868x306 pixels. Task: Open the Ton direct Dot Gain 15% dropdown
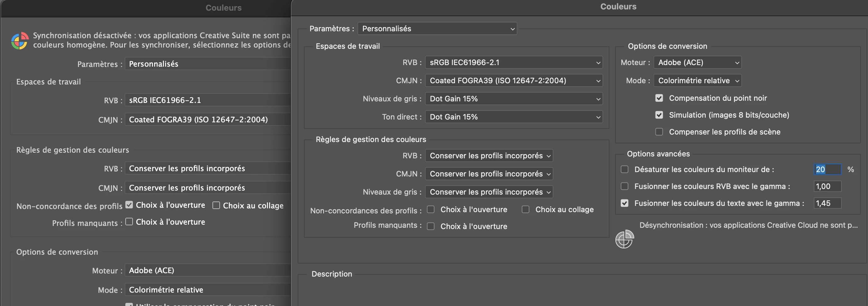514,117
